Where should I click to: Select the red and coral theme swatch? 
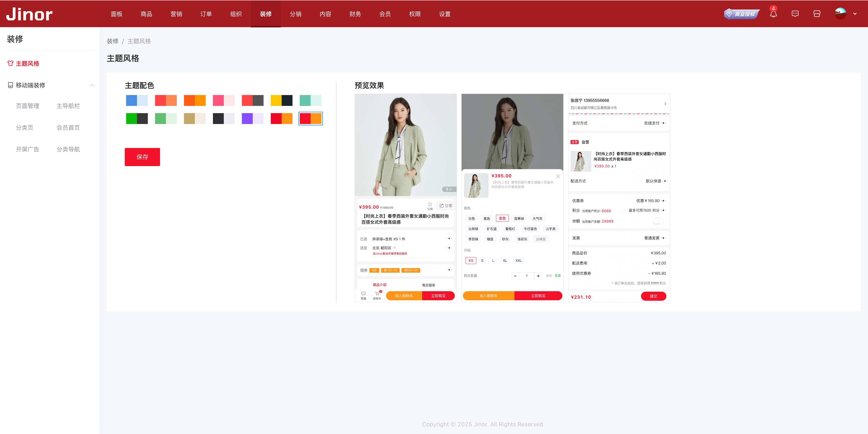pyautogui.click(x=166, y=100)
